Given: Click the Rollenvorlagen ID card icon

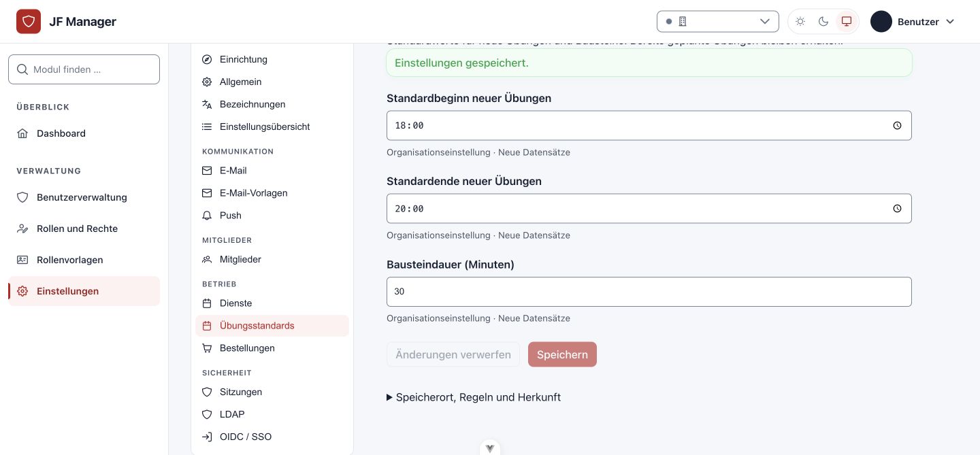Looking at the screenshot, I should click(x=22, y=260).
